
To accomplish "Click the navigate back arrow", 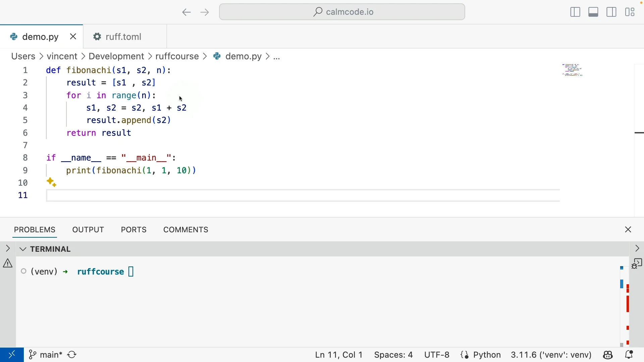I will [x=186, y=12].
